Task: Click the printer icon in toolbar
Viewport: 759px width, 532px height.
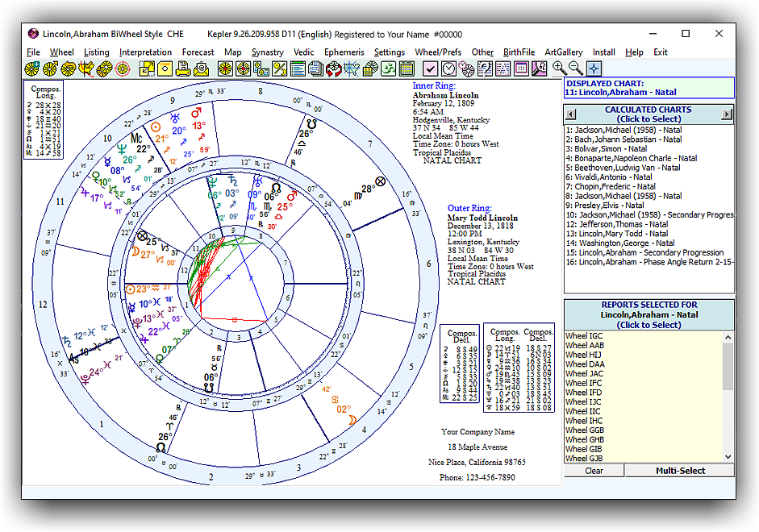Action: 183,69
